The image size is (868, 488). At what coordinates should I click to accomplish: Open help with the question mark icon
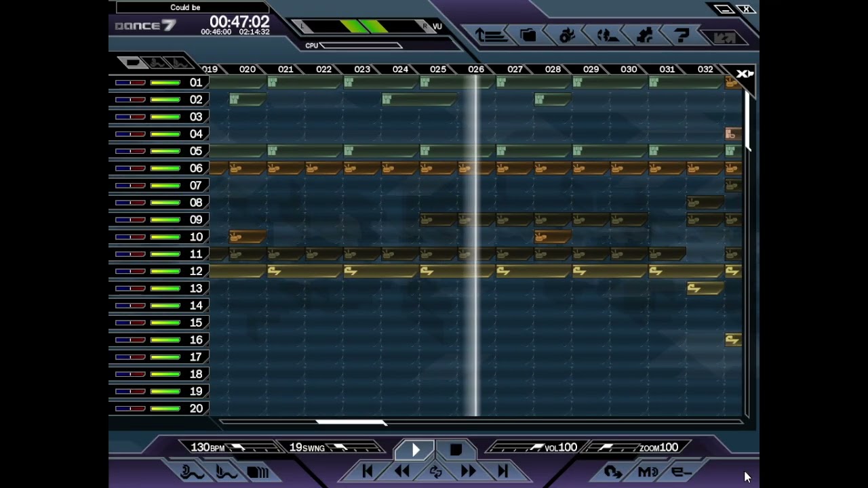tap(682, 35)
